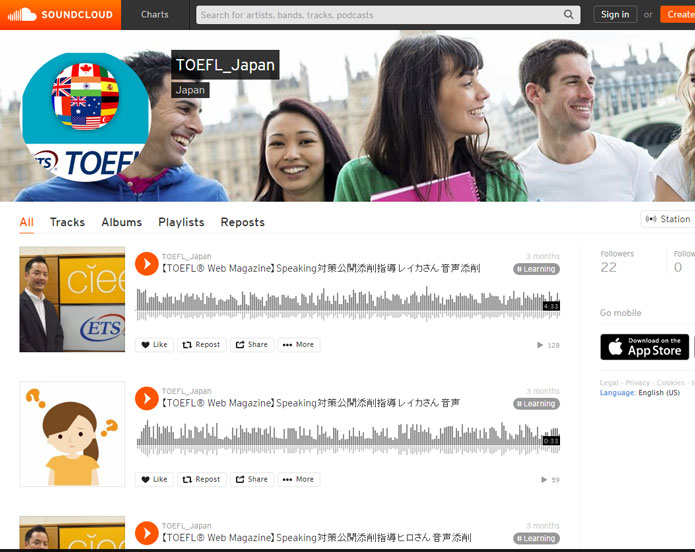Play the レイカさん 音声添削 track
Screen dimensions: 695x552
pos(147,264)
